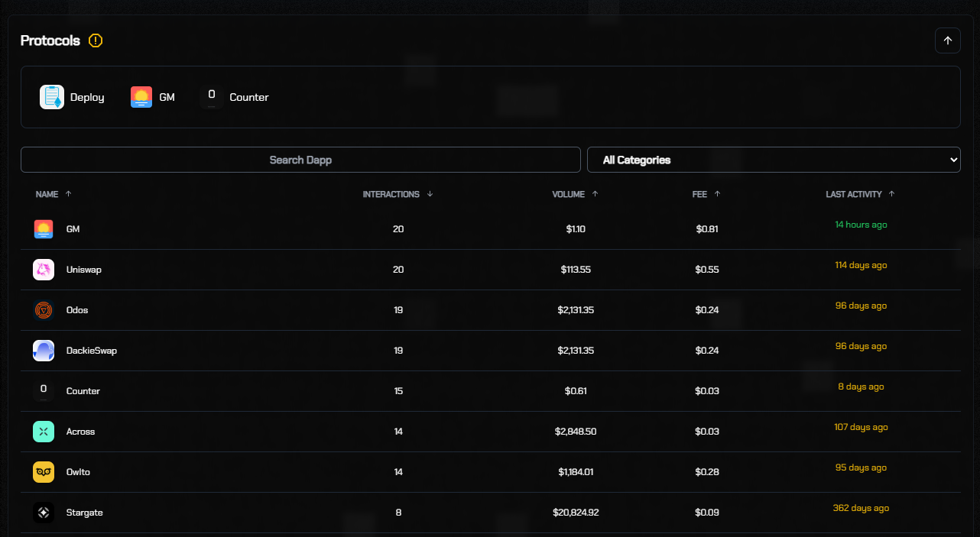
Task: Click the sort arrow next to Name
Action: pyautogui.click(x=69, y=194)
